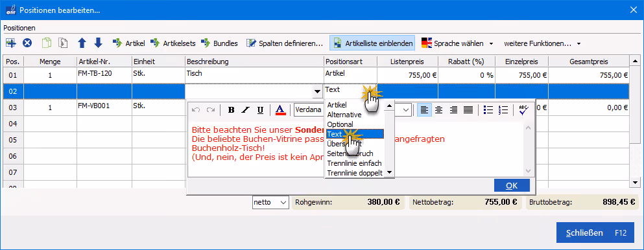The height and width of the screenshot is (250, 644).
Task: Open the Beschreibung dropdown arrow in row 02
Action: [318, 91]
